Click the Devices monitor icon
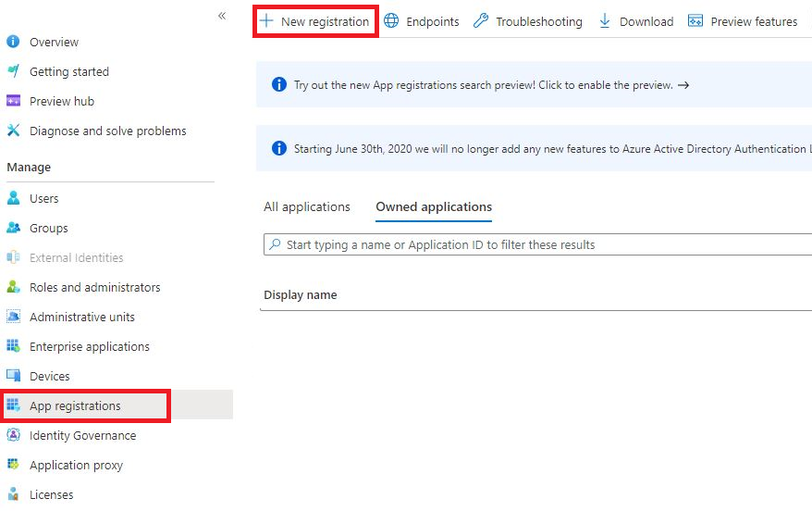The width and height of the screenshot is (812, 511). [14, 375]
